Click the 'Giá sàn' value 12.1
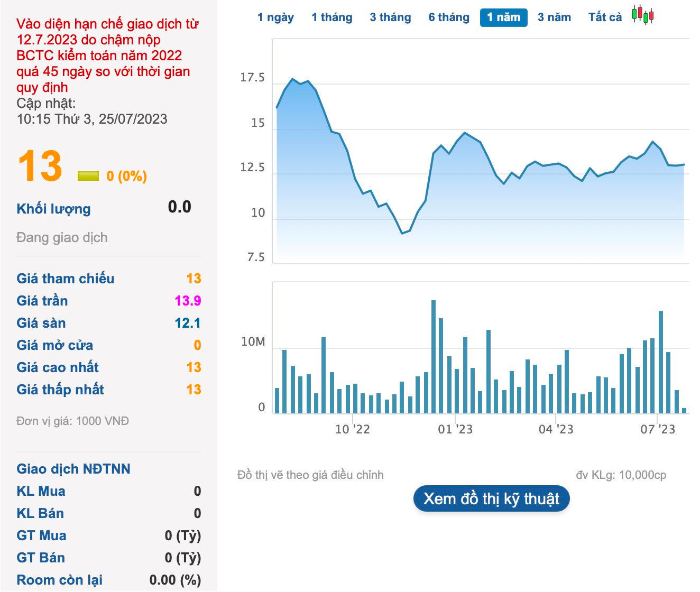The height and width of the screenshot is (592, 700). click(188, 323)
